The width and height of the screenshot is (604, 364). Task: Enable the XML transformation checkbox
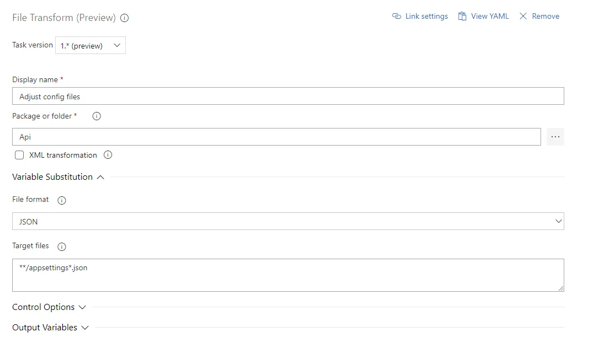19,155
